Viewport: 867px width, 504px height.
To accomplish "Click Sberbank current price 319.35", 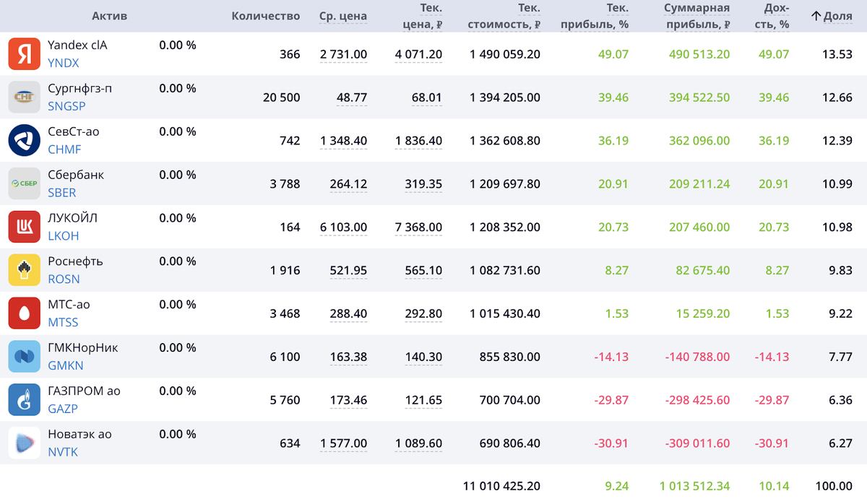I will (423, 184).
